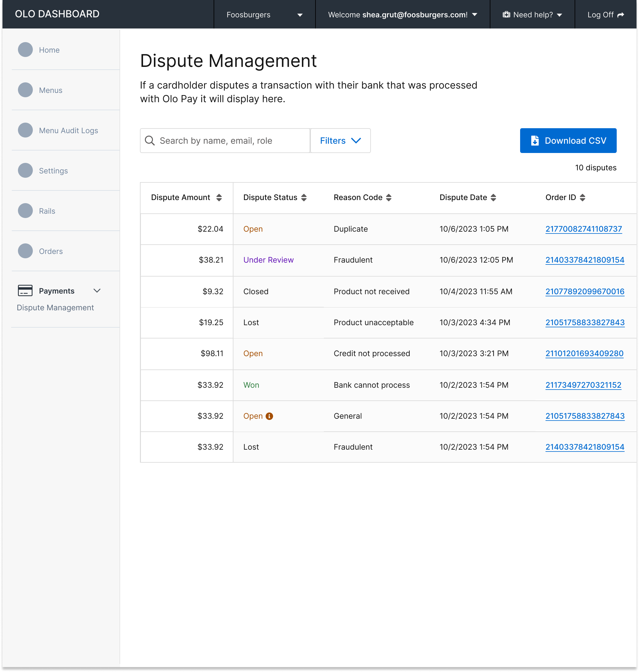This screenshot has height=672, width=639.
Task: Go to Menu Audit Logs in sidebar
Action: 68,130
